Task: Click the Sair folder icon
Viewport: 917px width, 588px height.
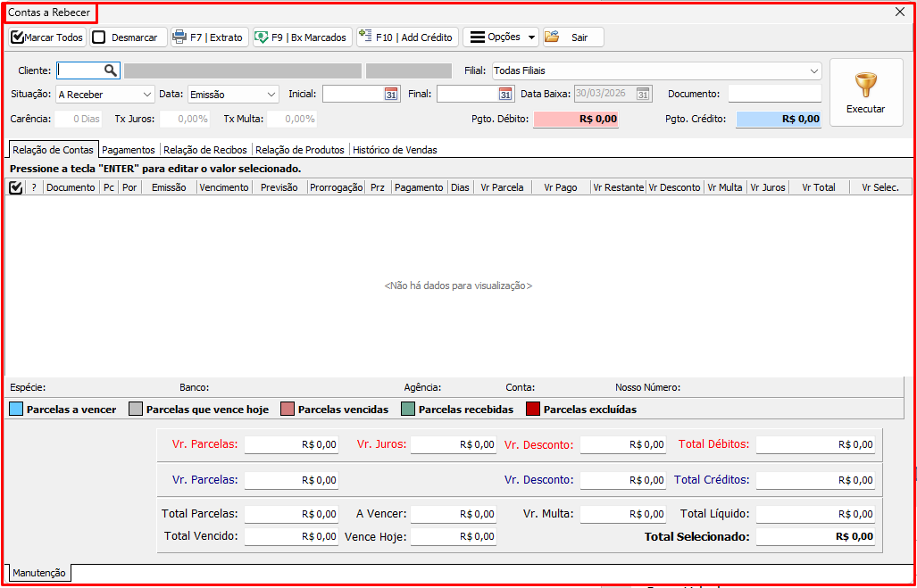Action: 552,37
